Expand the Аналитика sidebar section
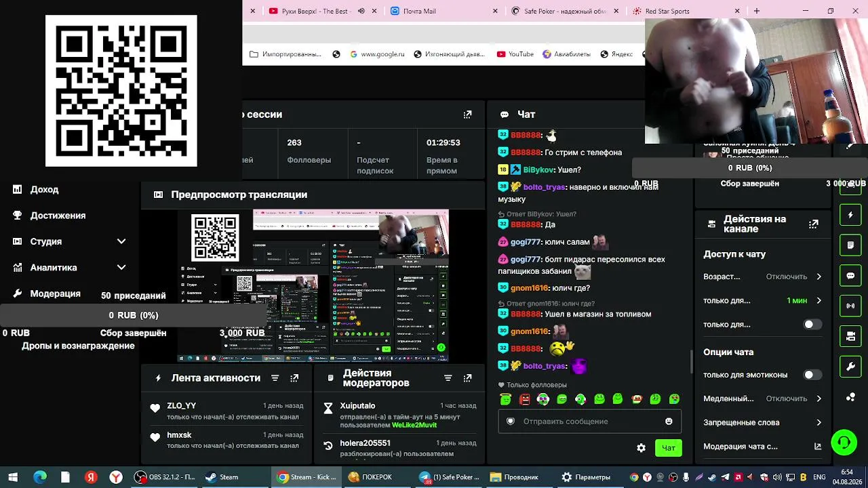 (121, 267)
